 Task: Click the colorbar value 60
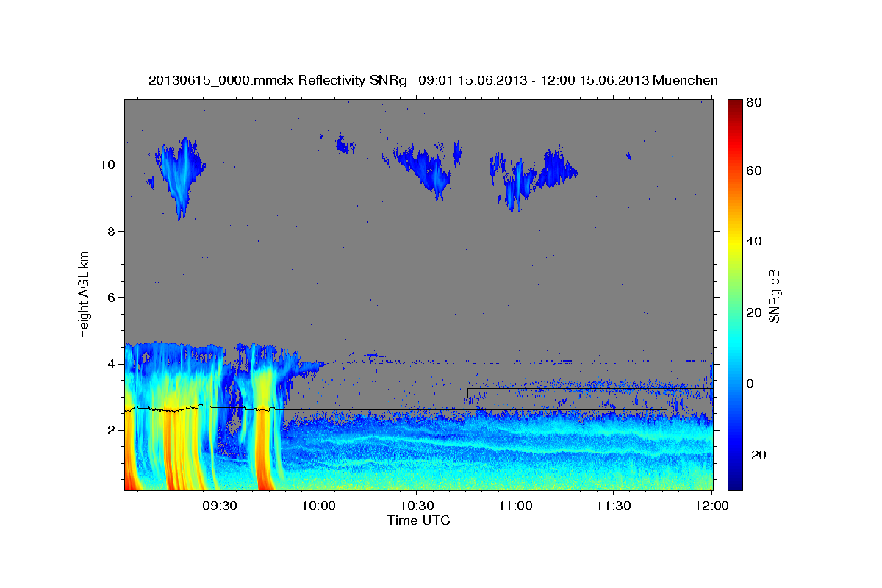(753, 171)
